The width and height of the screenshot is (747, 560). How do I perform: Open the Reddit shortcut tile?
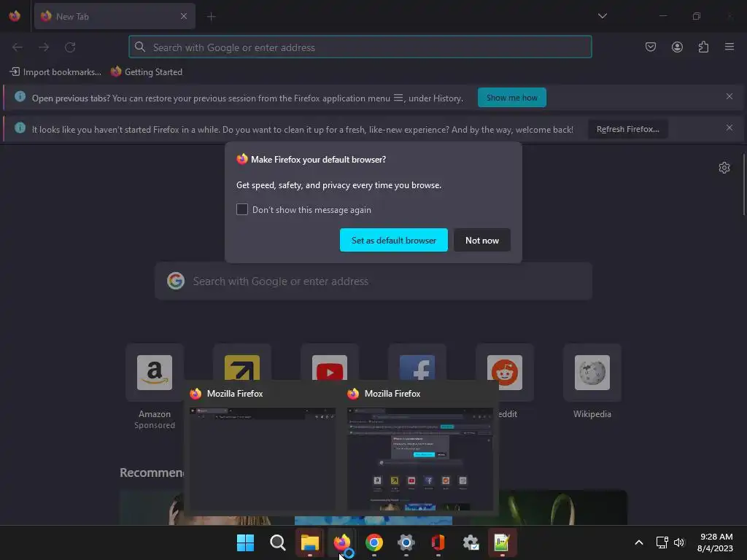(x=505, y=373)
